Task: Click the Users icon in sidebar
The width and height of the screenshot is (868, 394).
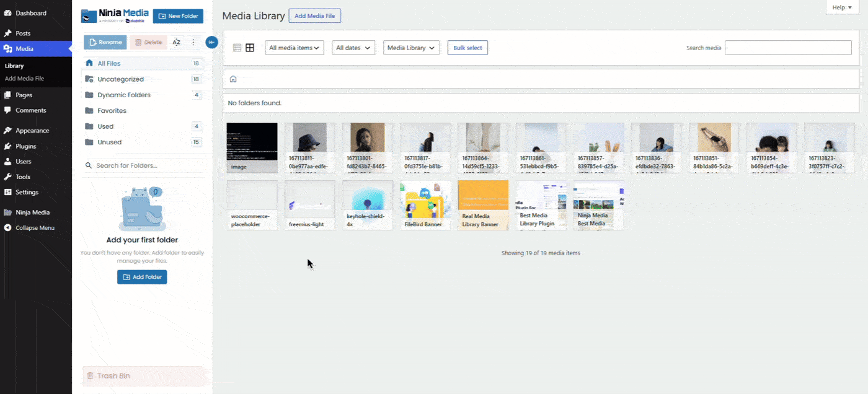Action: [7, 162]
